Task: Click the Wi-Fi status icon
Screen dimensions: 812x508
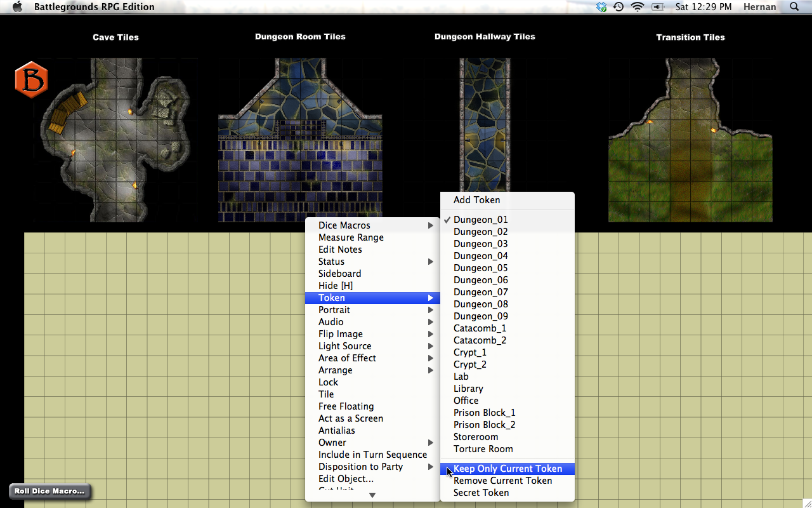Action: [637, 7]
